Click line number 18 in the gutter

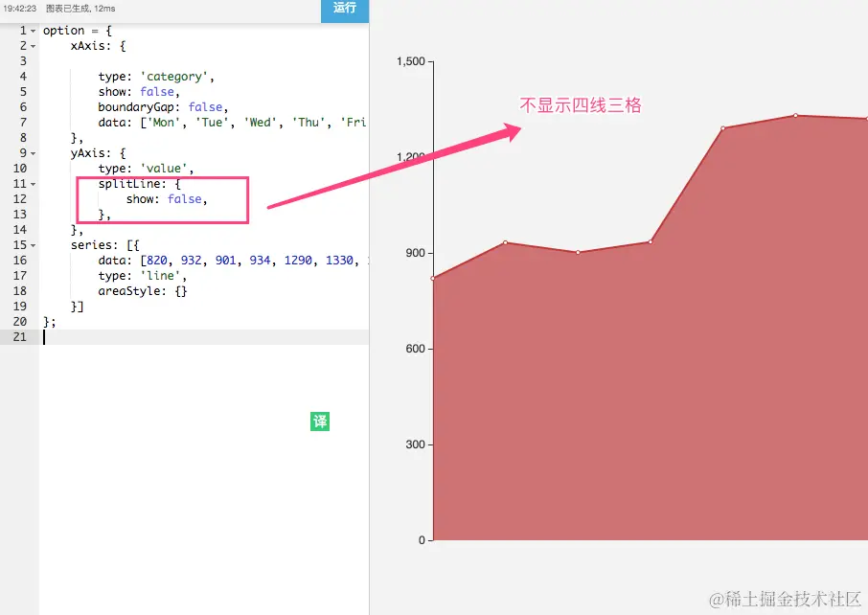(x=20, y=291)
